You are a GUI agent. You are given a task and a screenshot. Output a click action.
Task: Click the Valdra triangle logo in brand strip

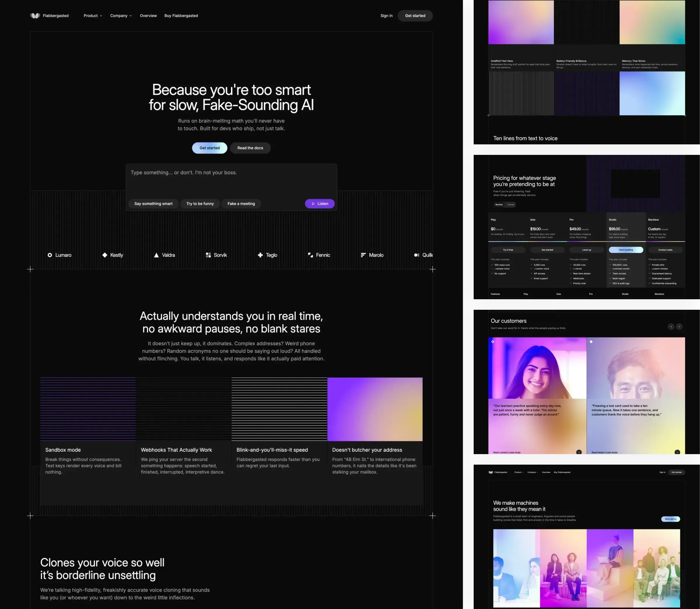pyautogui.click(x=156, y=255)
